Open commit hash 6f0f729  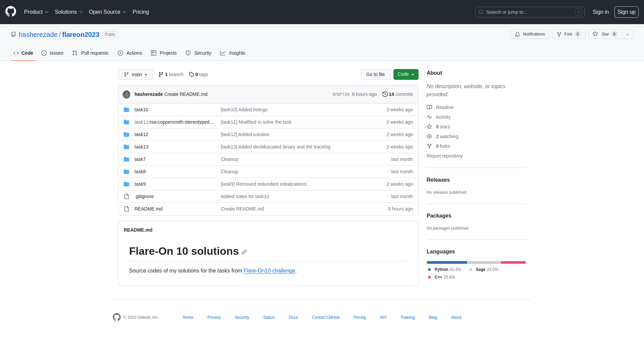tap(341, 95)
